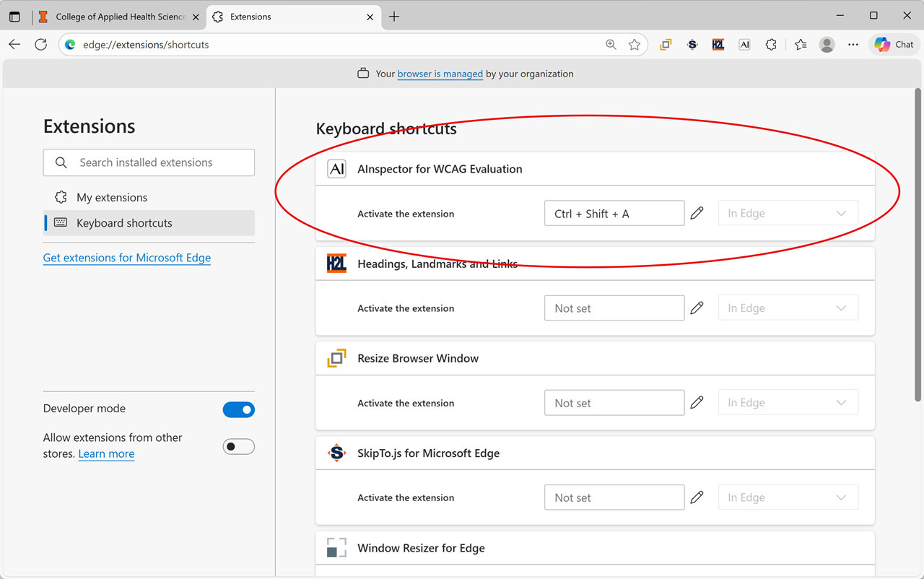This screenshot has height=579, width=924.
Task: Click the H2L extension toolbar icon
Action: (x=718, y=45)
